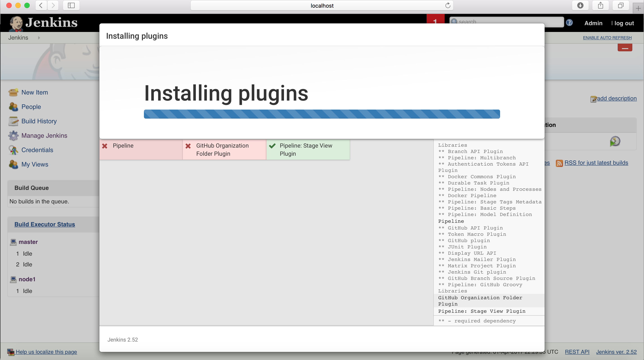Screen dimensions: 644x360
Task: Click green check beside Pipeline: Stage View Plugin
Action: click(272, 146)
